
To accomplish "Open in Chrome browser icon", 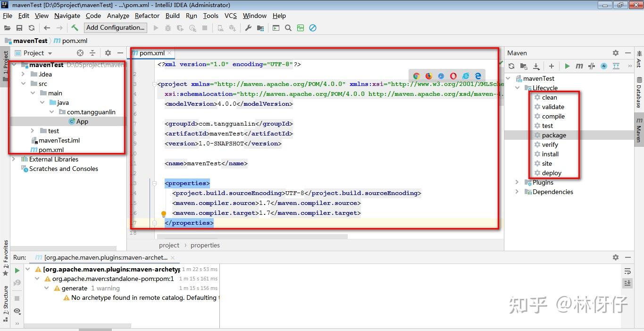I will (416, 76).
